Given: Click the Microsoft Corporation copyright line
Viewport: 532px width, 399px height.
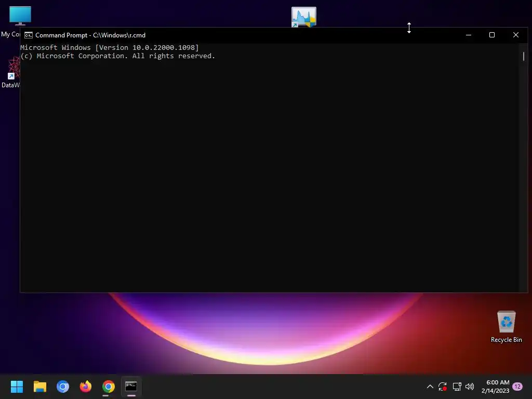Looking at the screenshot, I should pyautogui.click(x=118, y=56).
